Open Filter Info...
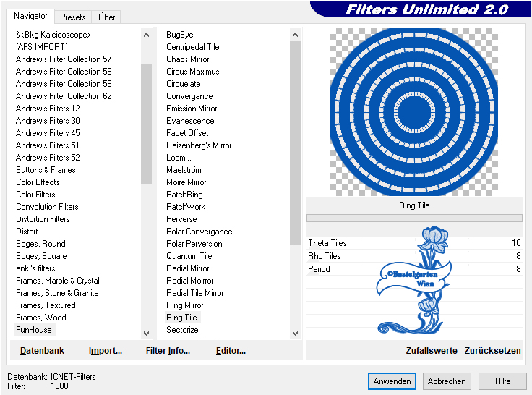The width and height of the screenshot is (532, 395). pyautogui.click(x=168, y=350)
